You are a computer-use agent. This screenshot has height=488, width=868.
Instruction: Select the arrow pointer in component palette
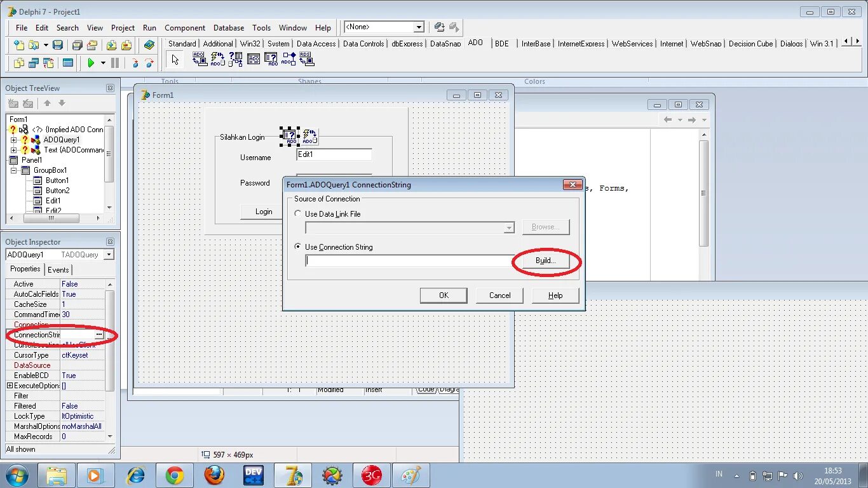[x=175, y=60]
